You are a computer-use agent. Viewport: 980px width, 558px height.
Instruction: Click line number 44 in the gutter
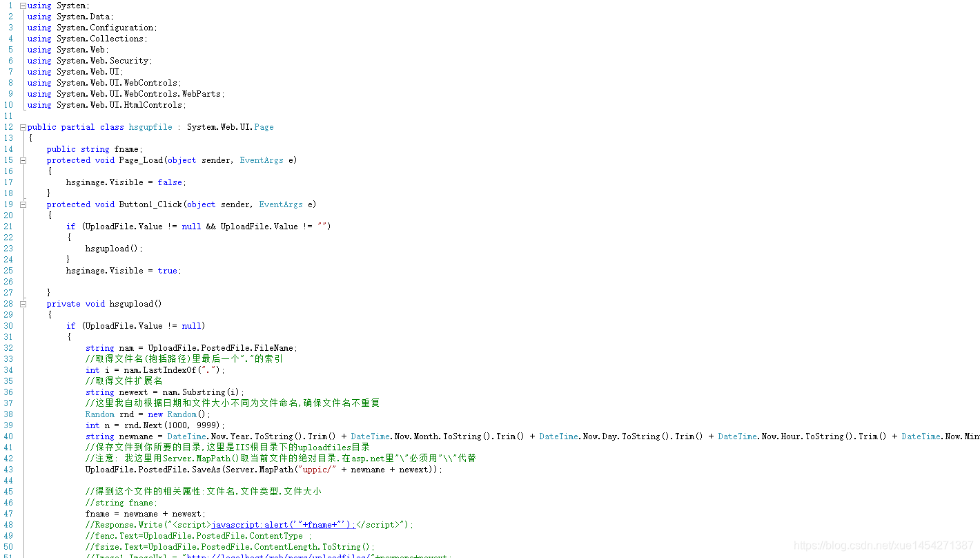click(x=8, y=481)
